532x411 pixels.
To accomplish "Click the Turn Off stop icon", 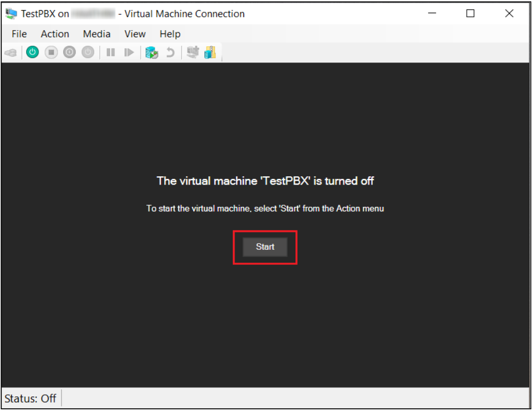I will [x=51, y=52].
